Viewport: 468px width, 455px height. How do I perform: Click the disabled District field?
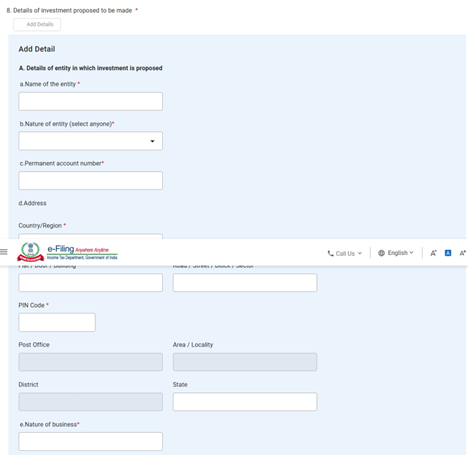pos(90,402)
